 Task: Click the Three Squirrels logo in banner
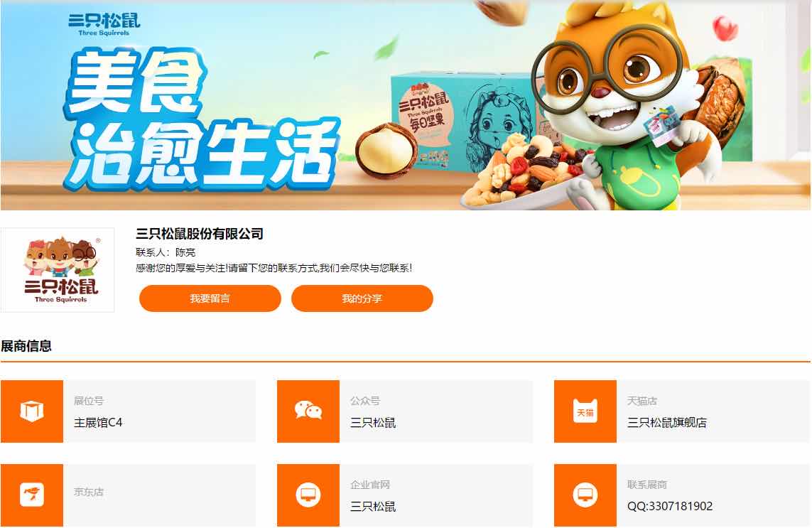tap(104, 24)
